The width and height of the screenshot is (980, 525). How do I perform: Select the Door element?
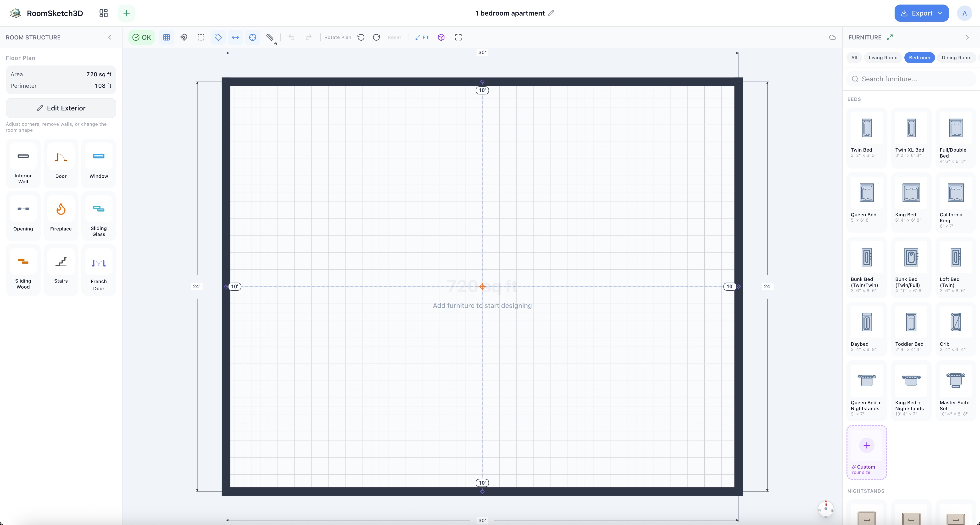[61, 164]
